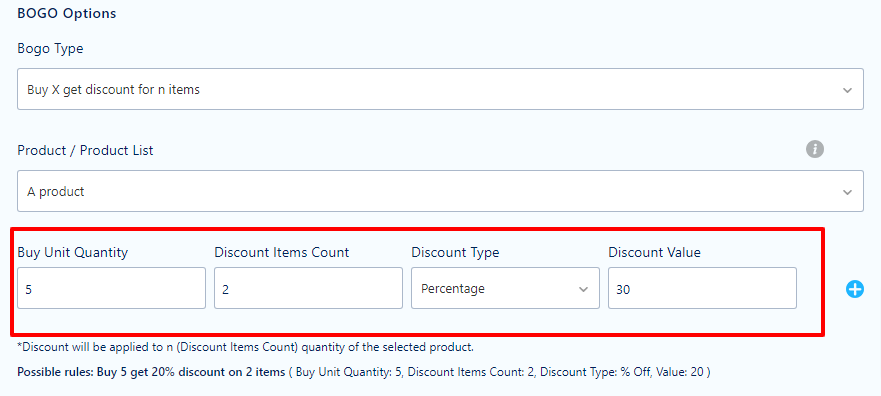Click the discount applied note text
The image size is (881, 396).
(x=246, y=347)
